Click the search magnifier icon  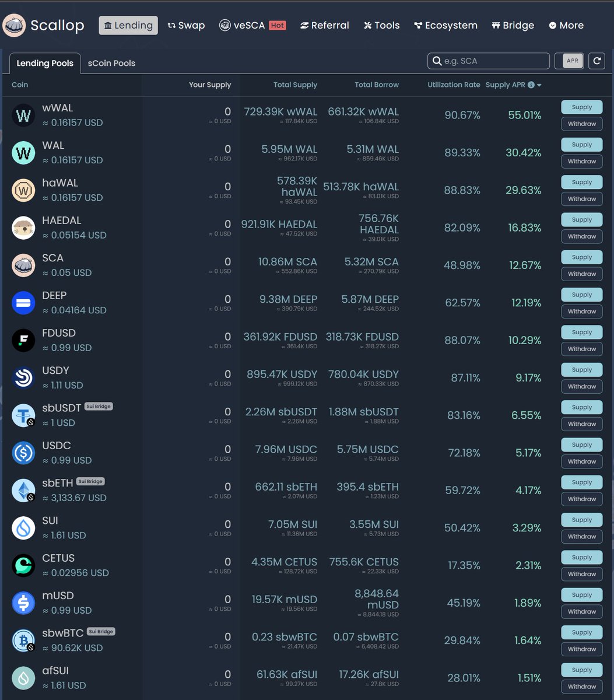tap(437, 61)
